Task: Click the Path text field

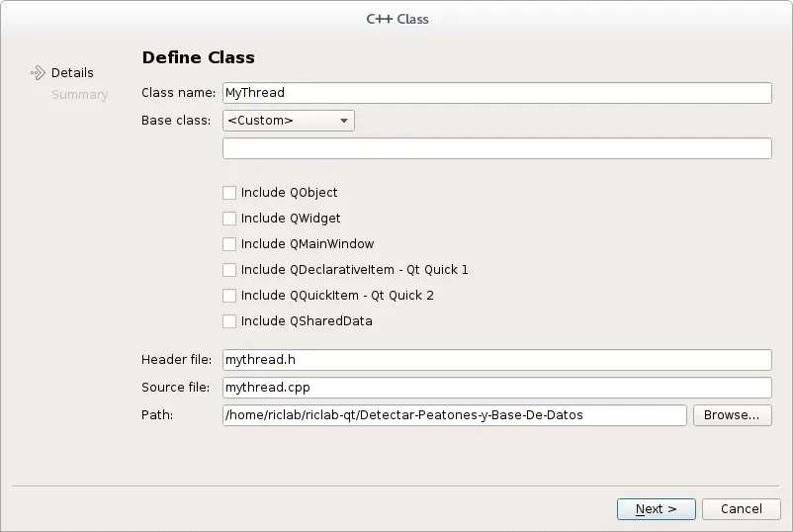Action: [454, 415]
